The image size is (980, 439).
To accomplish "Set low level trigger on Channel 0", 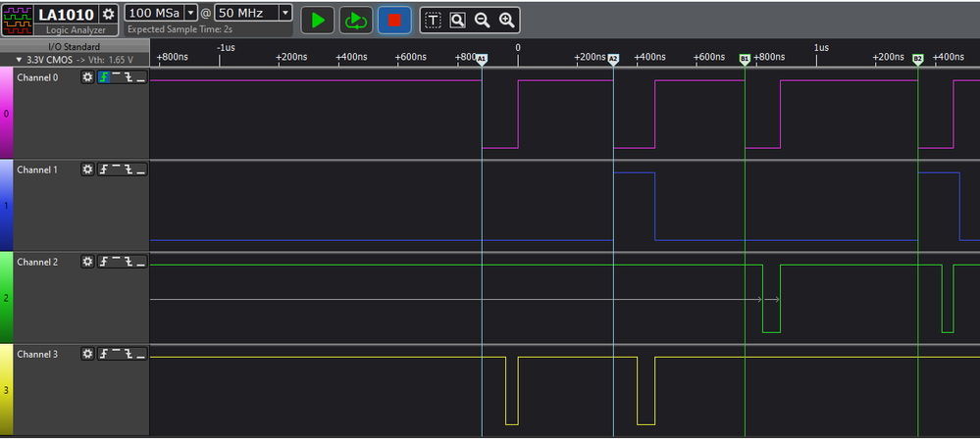I will tap(140, 77).
